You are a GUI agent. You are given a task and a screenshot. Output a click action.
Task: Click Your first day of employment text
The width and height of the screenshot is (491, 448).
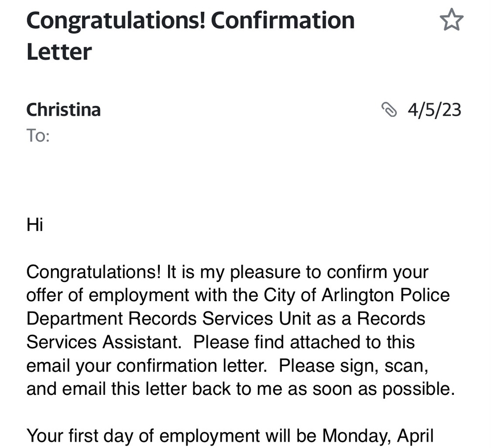pos(143,436)
